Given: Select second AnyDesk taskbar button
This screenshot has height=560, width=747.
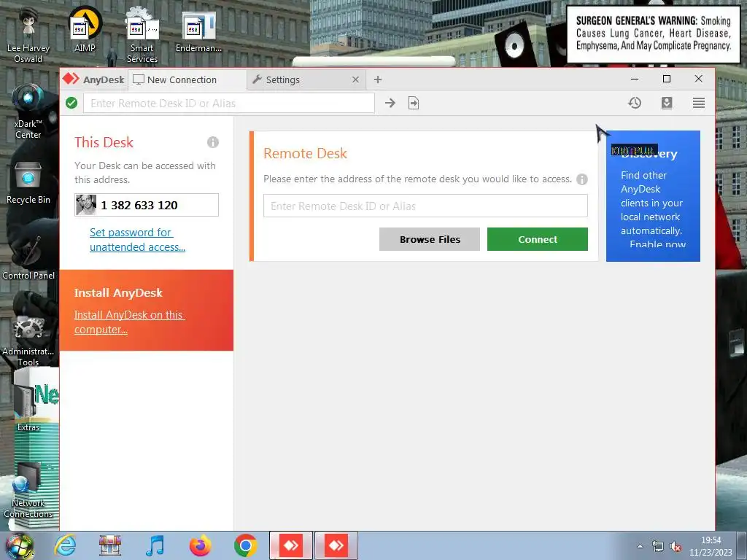Looking at the screenshot, I should 336,545.
